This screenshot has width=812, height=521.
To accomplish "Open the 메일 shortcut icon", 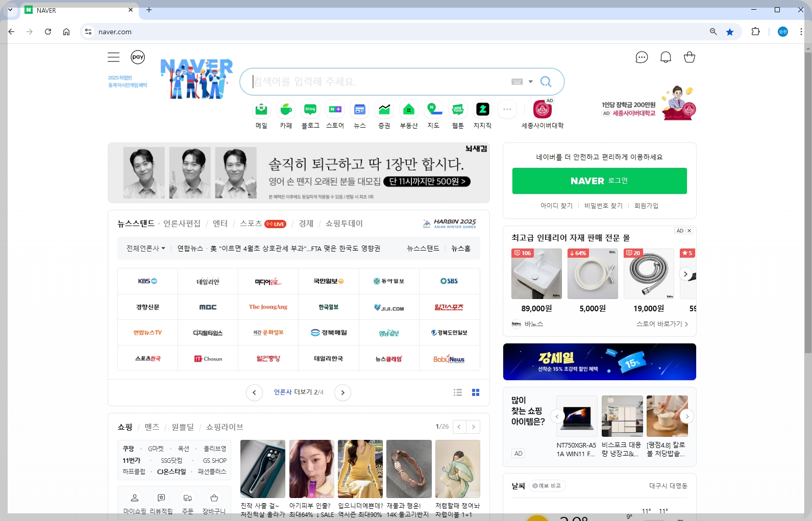I will point(261,109).
